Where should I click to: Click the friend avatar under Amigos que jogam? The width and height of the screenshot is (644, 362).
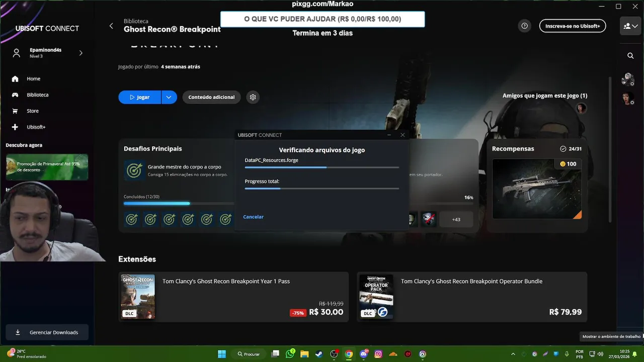click(581, 108)
